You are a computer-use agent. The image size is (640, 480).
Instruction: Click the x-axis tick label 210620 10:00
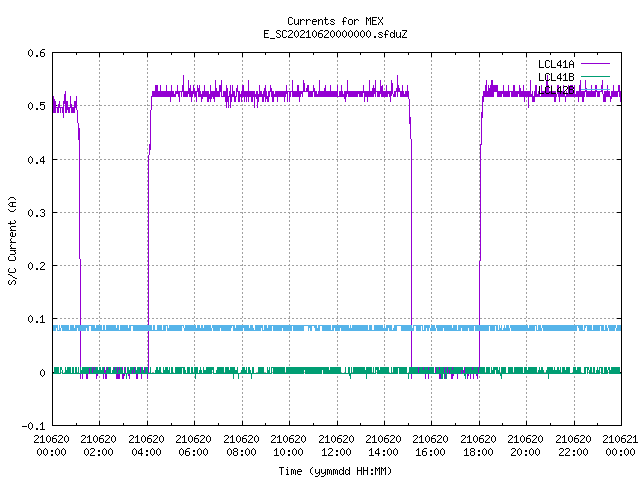288,446
